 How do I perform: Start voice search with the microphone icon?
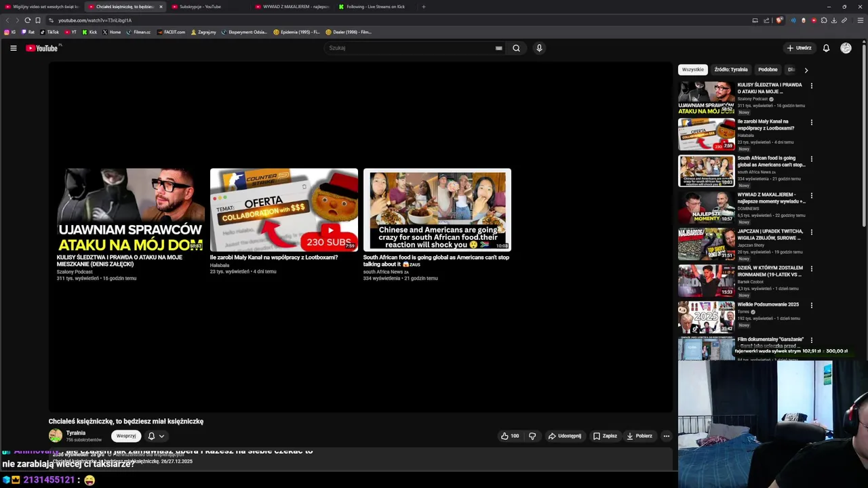pos(539,48)
